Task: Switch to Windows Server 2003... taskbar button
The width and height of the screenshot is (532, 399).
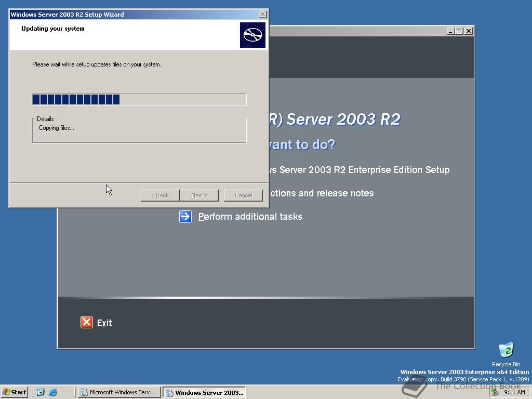Action: point(204,393)
